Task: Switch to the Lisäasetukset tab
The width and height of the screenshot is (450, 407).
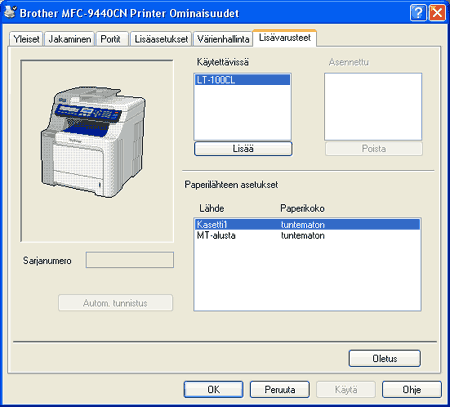Action: coord(161,39)
